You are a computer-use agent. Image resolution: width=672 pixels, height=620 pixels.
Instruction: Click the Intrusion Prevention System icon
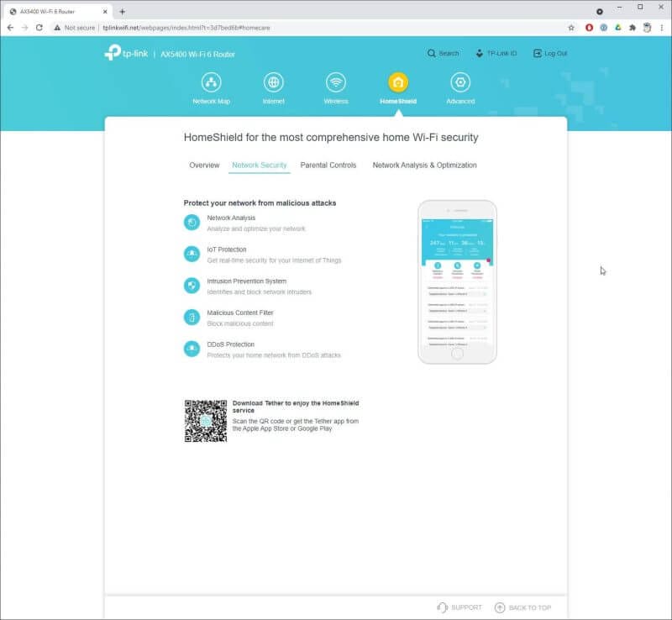pyautogui.click(x=192, y=286)
